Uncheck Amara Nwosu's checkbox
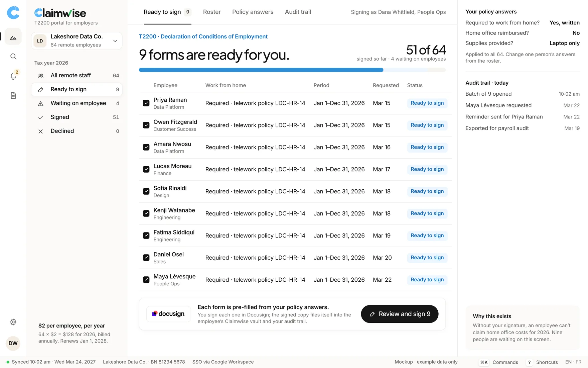This screenshot has height=368, width=588. coord(146,147)
